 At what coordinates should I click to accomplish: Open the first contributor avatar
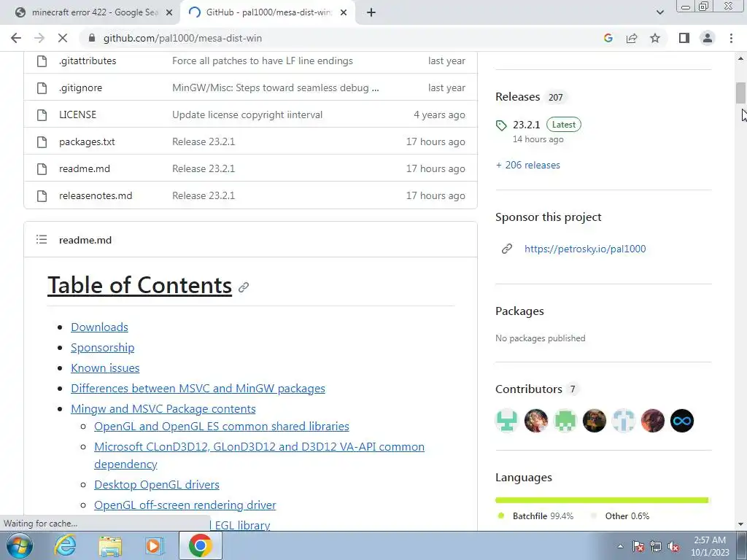point(507,421)
